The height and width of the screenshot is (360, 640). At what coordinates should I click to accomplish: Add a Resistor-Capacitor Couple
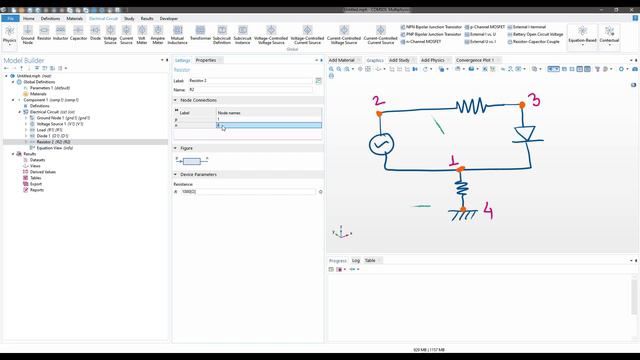533,42
